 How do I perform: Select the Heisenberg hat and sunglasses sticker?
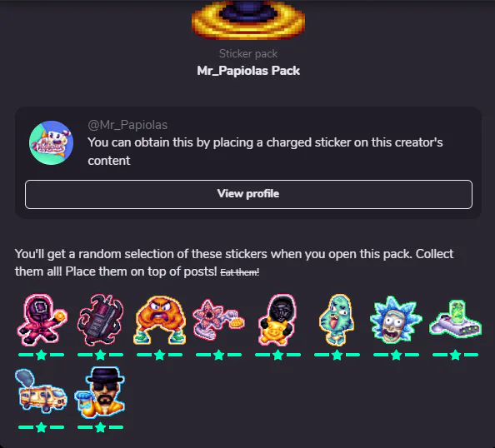coord(100,392)
